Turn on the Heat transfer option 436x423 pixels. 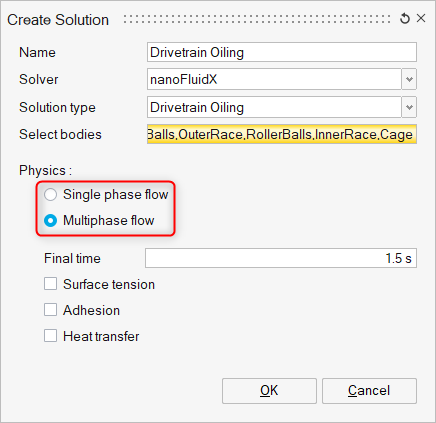point(50,336)
